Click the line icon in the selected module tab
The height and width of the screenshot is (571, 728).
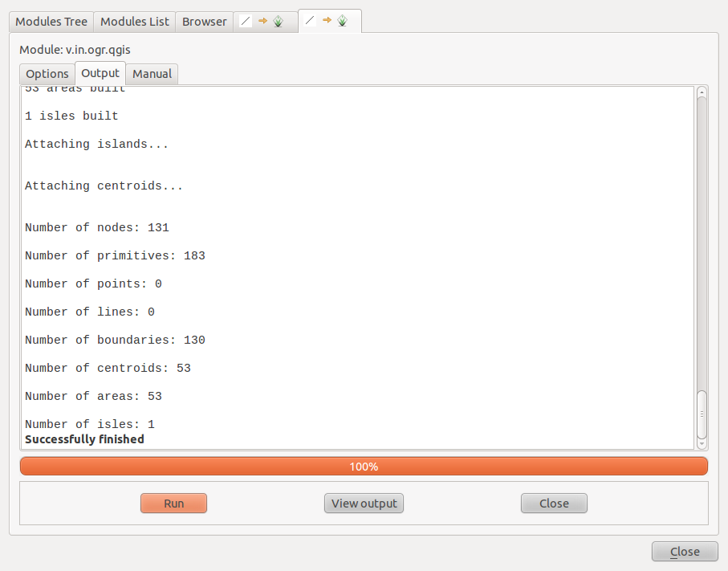311,21
